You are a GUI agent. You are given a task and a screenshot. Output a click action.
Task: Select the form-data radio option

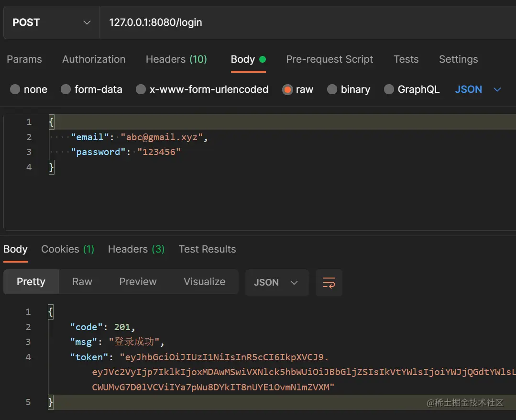point(66,89)
